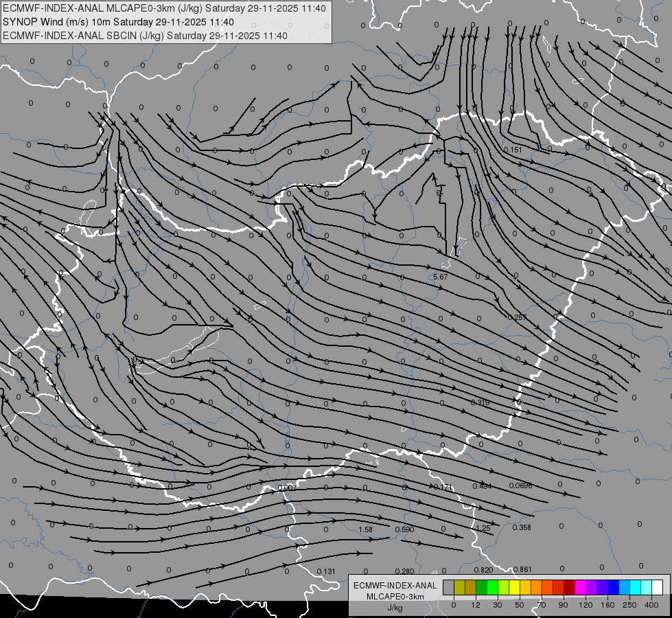
Task: Click the yellow swatch in the color scale
Action: tap(515, 588)
